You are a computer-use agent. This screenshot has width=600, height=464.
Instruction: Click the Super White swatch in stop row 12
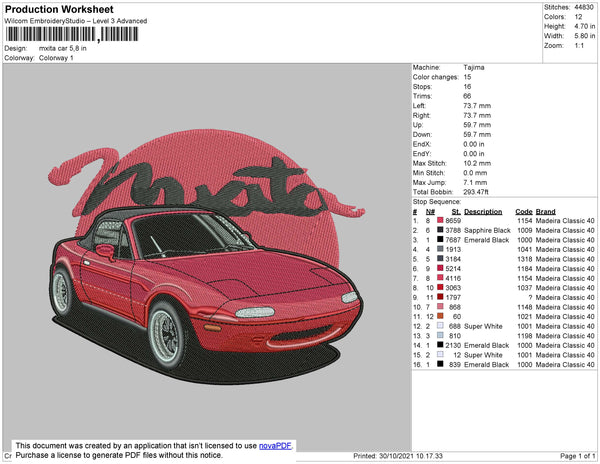(x=440, y=326)
